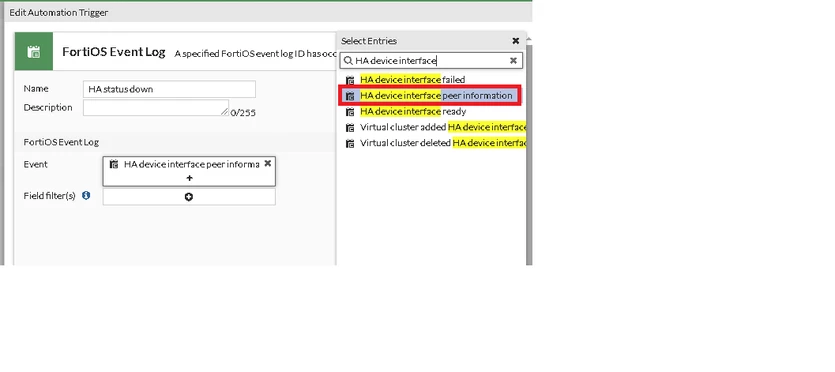This screenshot has width=835, height=372.
Task: Focus the Select Entries search field
Action: pyautogui.click(x=431, y=61)
